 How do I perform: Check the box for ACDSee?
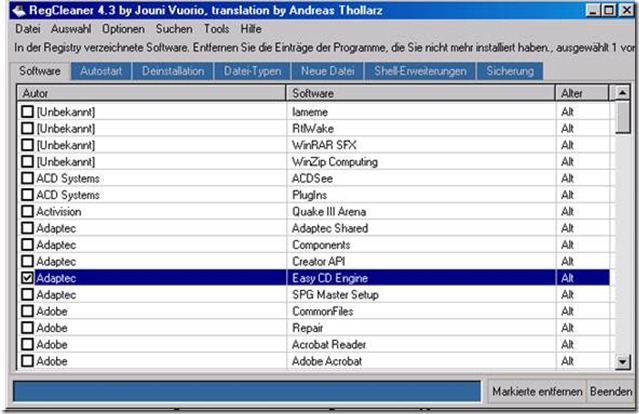27,178
